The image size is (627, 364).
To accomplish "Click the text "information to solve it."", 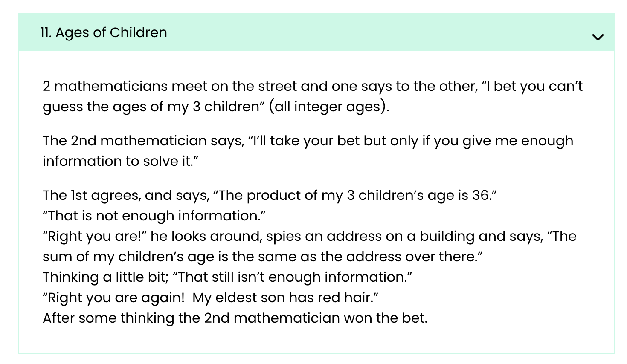I will click(121, 161).
